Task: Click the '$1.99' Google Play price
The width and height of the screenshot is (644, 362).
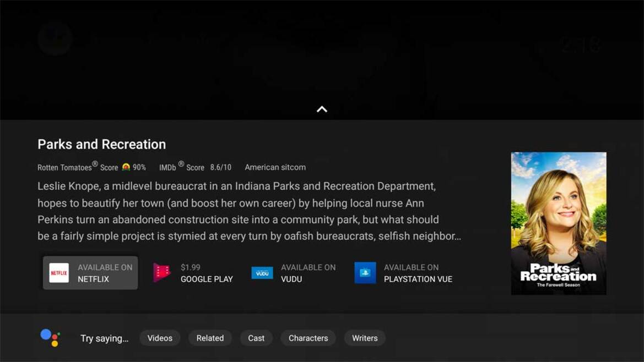Action: tap(191, 267)
